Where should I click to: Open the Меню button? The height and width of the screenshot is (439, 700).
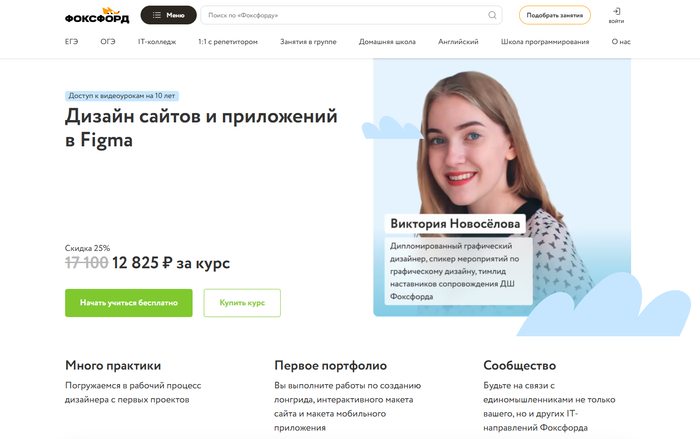[168, 15]
